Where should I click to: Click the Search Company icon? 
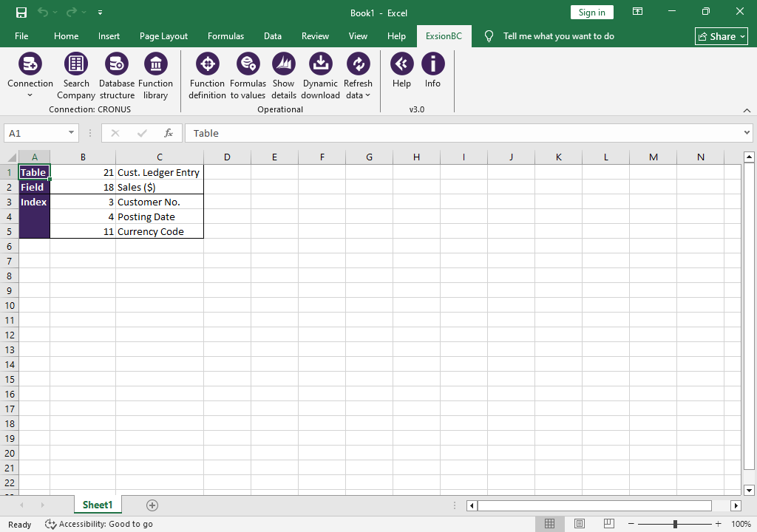click(76, 64)
